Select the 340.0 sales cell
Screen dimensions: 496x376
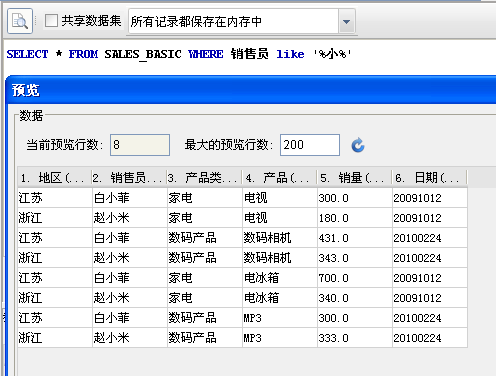(x=355, y=298)
